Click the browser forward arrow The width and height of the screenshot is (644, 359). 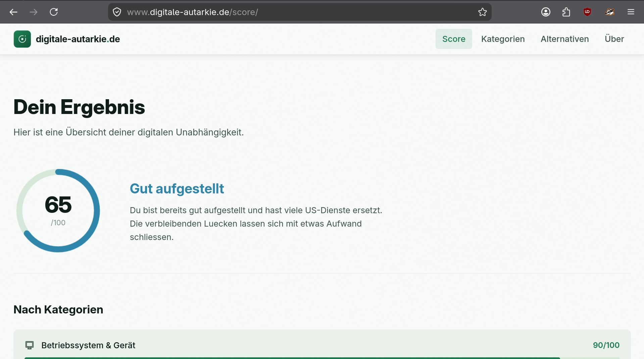click(34, 12)
